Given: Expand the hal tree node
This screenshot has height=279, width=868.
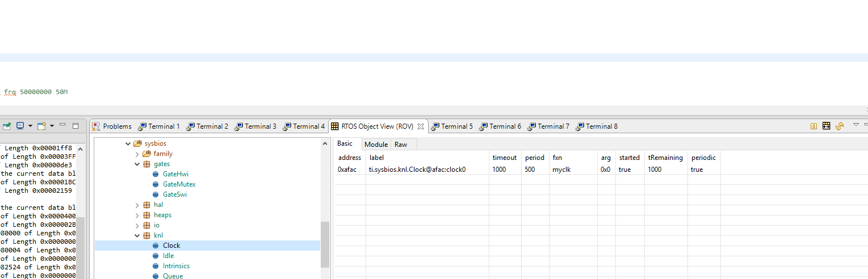Looking at the screenshot, I should 137,205.
